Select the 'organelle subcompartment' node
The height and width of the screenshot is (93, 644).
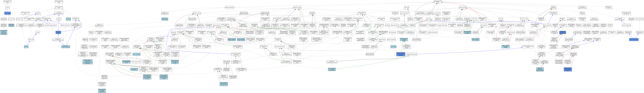(51, 25)
